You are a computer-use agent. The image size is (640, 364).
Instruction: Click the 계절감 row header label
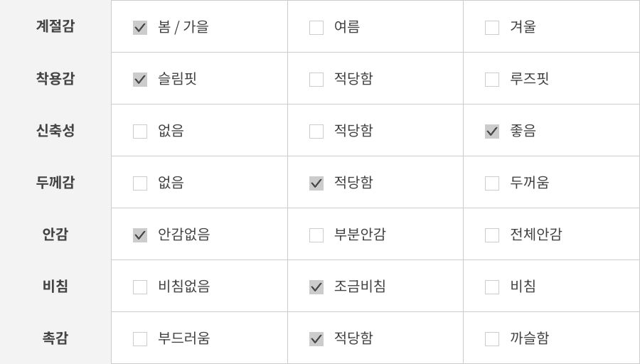point(55,26)
